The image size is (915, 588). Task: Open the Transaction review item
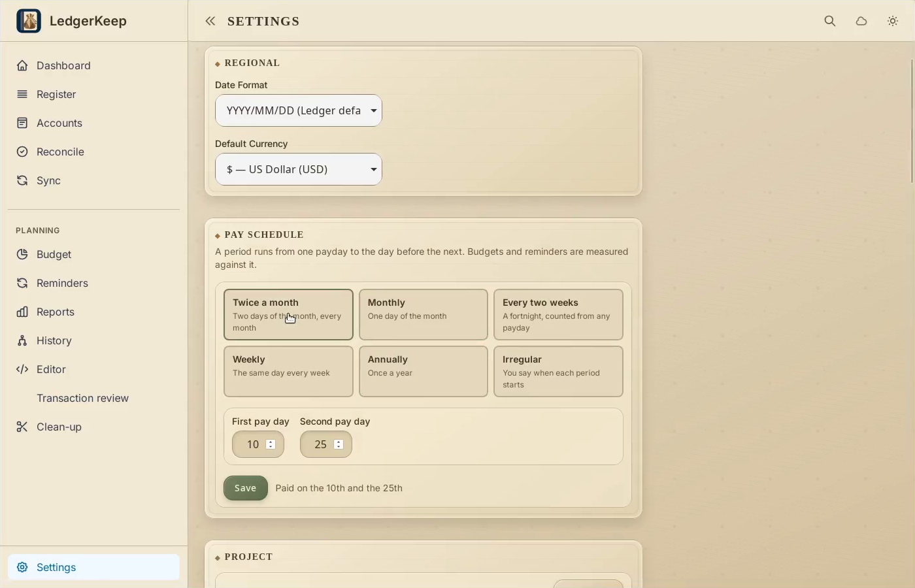[x=82, y=398]
